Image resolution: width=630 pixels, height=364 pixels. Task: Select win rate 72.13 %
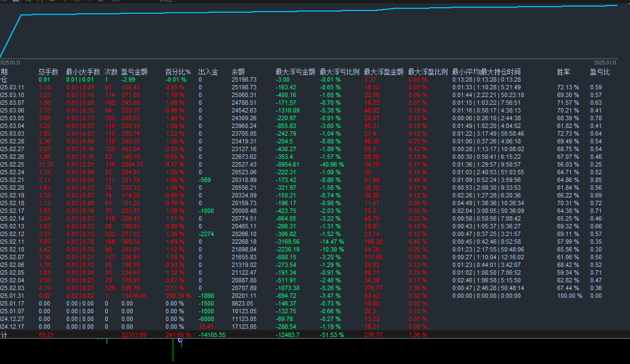(568, 88)
